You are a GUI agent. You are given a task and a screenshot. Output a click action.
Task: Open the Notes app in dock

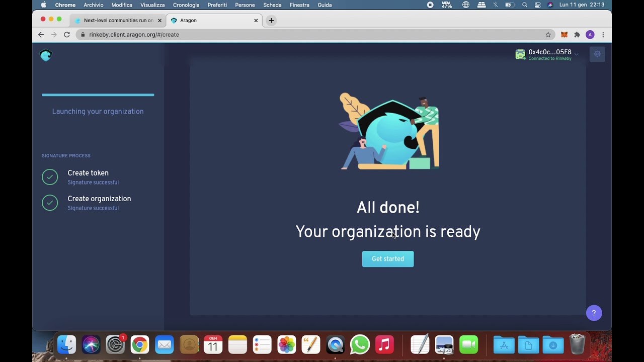237,344
